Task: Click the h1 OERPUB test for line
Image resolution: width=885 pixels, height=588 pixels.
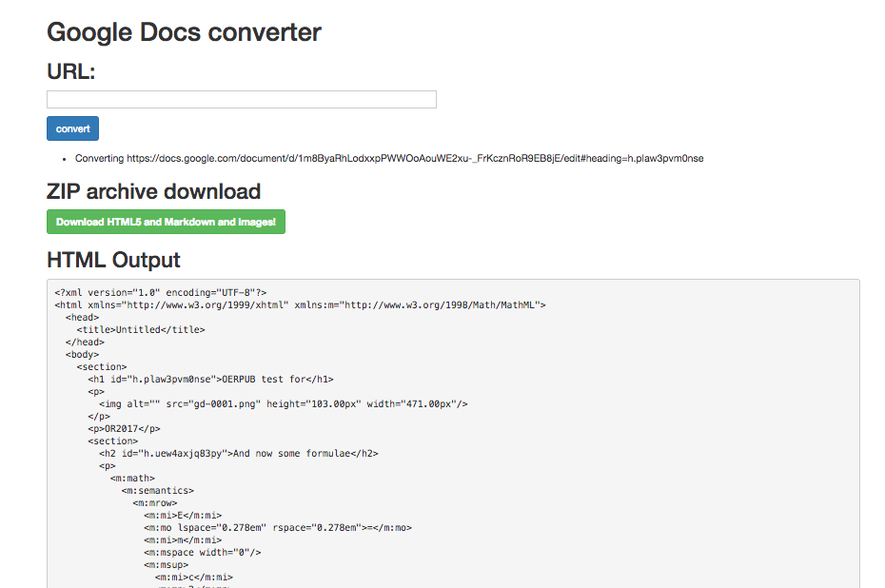Action: coord(210,380)
